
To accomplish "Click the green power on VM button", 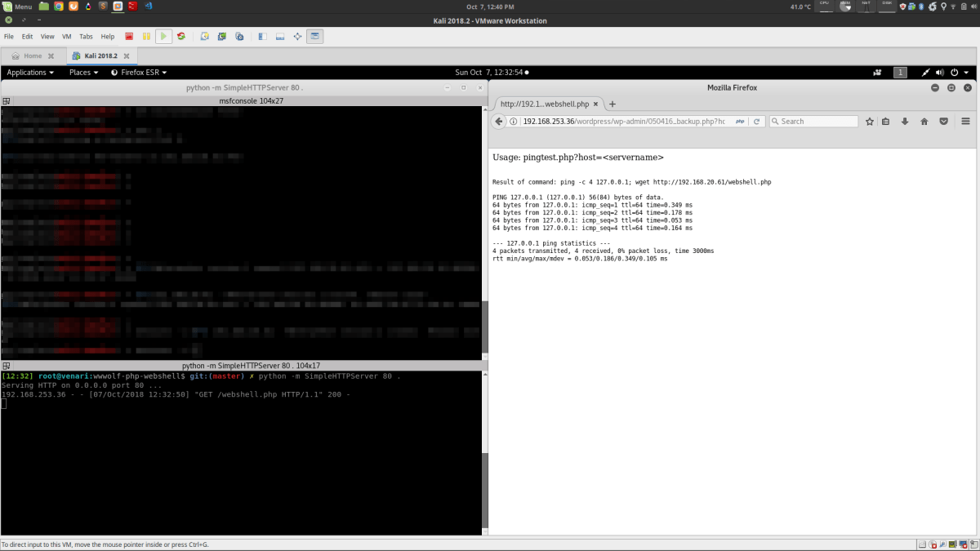I will [x=163, y=37].
